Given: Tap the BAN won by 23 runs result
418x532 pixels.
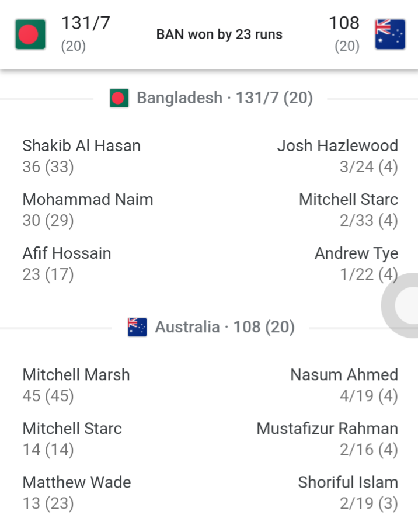Looking at the screenshot, I should 219,34.
